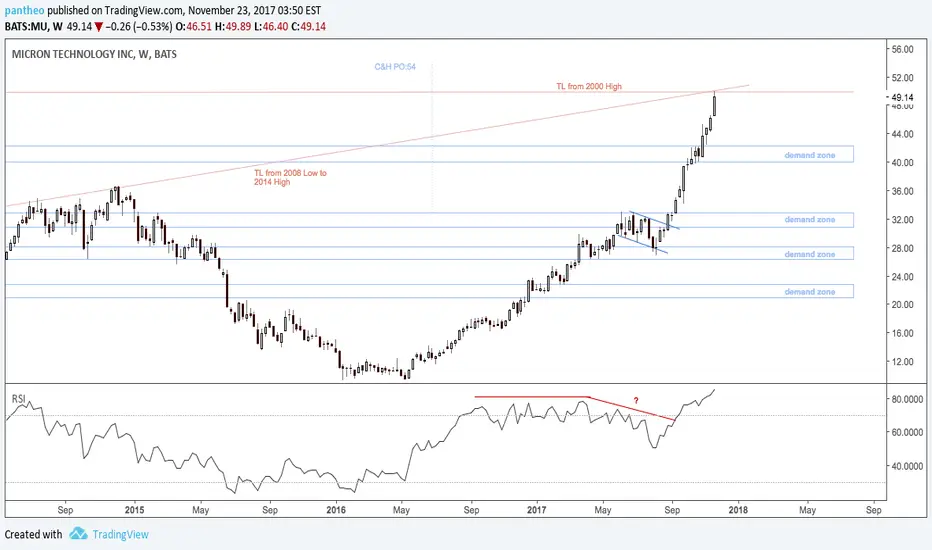Click the 36.00 price axis label
This screenshot has width=932, height=550.
(903, 191)
